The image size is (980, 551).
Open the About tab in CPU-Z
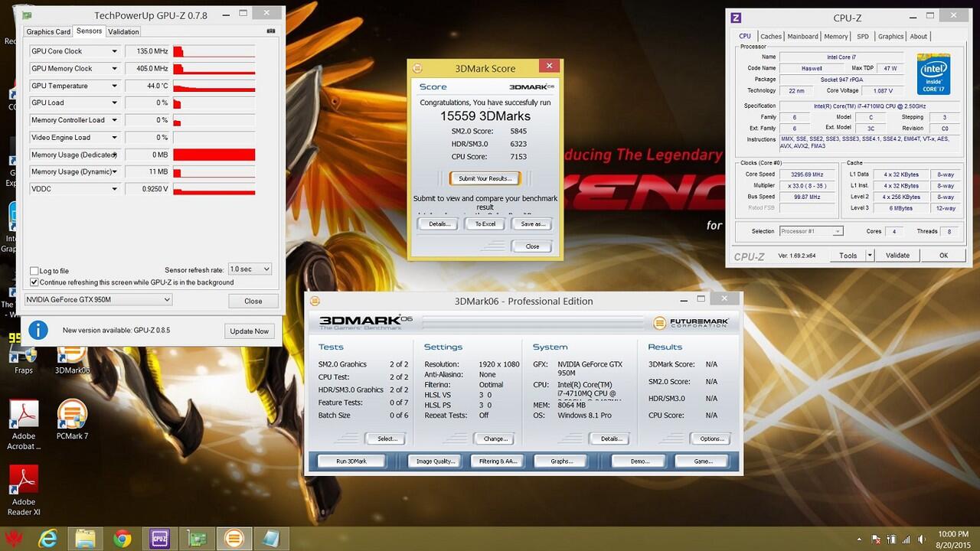tap(919, 36)
